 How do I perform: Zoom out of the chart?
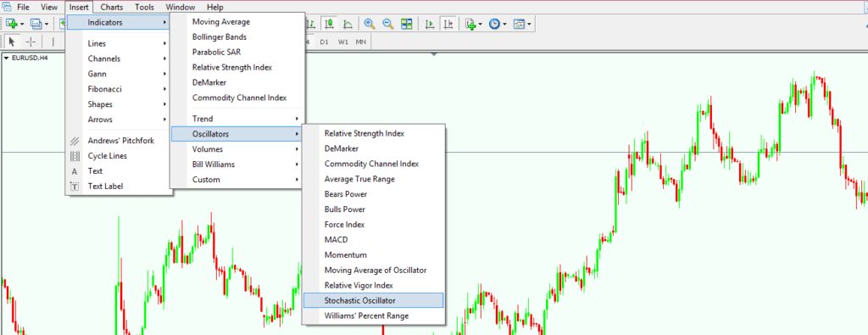388,24
